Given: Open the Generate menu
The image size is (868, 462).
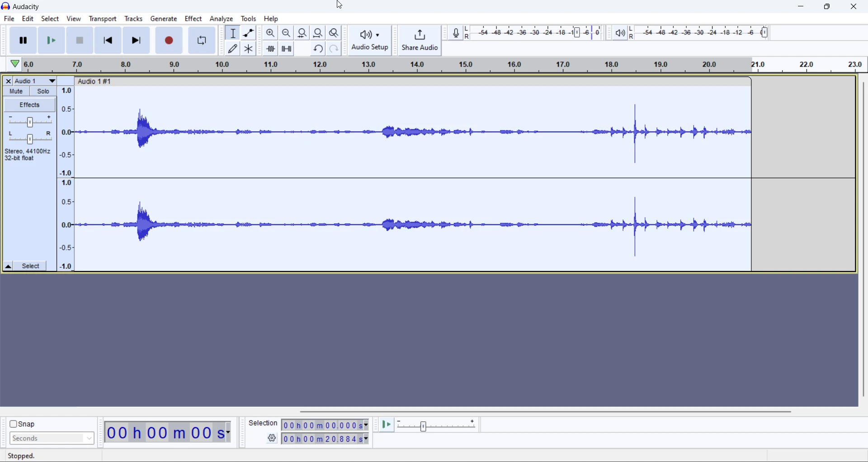Looking at the screenshot, I should 164,19.
